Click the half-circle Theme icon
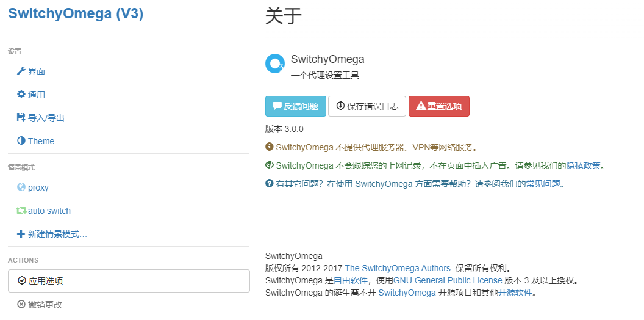 21,141
